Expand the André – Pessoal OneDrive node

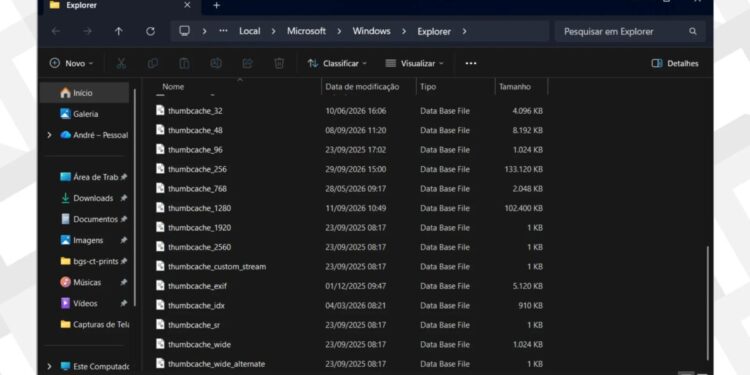click(x=49, y=135)
